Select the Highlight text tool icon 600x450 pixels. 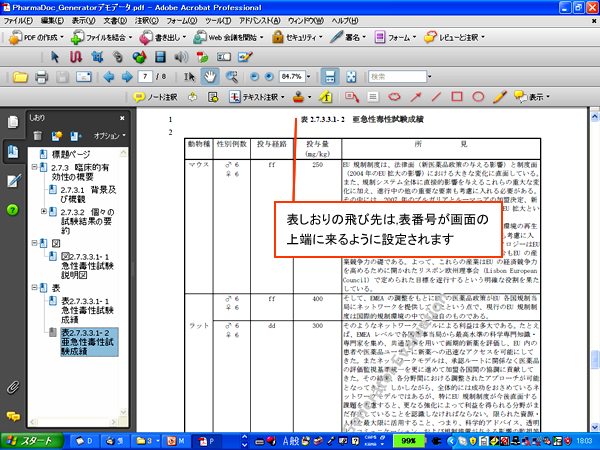(326, 97)
